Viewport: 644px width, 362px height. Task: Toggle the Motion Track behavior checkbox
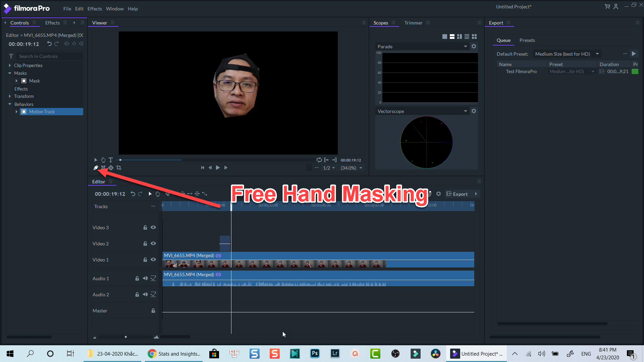(24, 112)
